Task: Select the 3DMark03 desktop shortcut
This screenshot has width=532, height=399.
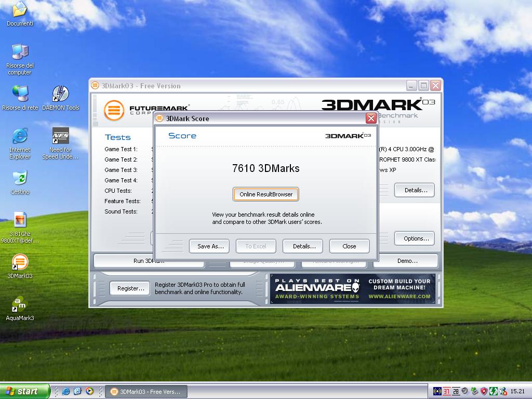Action: [x=20, y=262]
